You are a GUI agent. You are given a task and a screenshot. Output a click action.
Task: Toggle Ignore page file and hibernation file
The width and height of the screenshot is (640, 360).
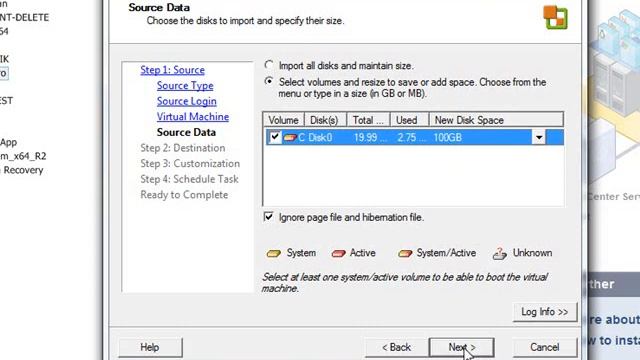click(269, 217)
